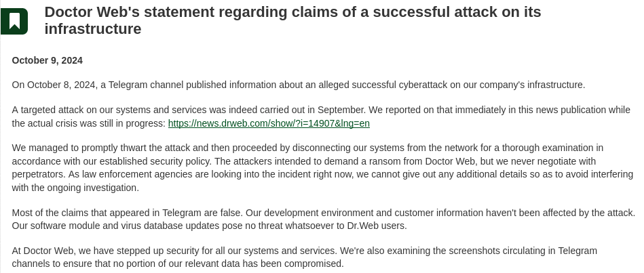This screenshot has height=273, width=644.
Task: Click 'law enforcement agencies' in the text
Action: 137,174
